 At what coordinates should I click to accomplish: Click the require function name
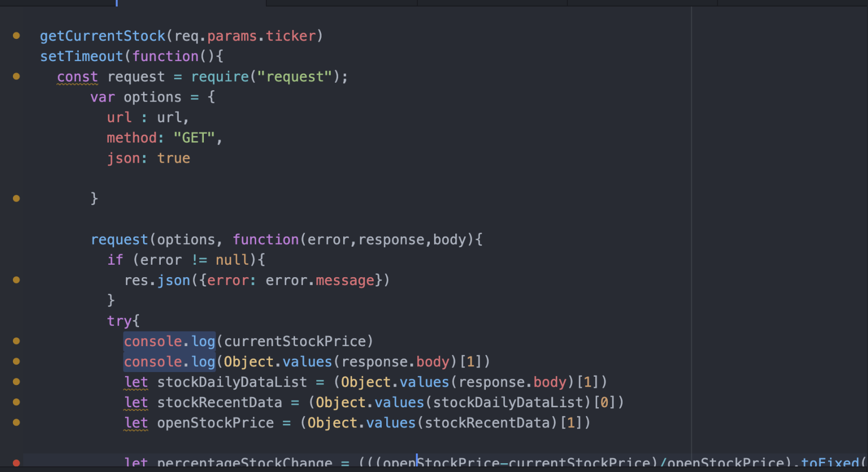tap(220, 77)
